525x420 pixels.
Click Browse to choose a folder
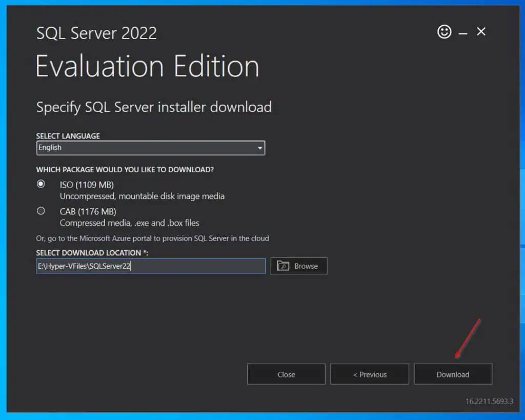coord(299,266)
